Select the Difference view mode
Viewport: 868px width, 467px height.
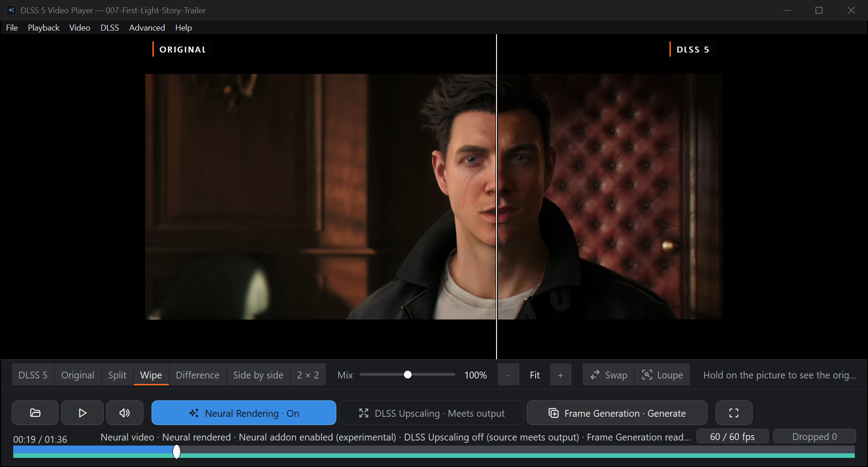(x=198, y=375)
